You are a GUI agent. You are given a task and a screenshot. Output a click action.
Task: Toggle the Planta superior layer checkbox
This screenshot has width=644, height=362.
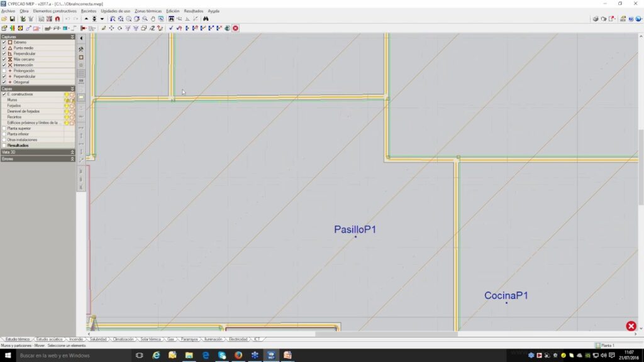[4, 128]
